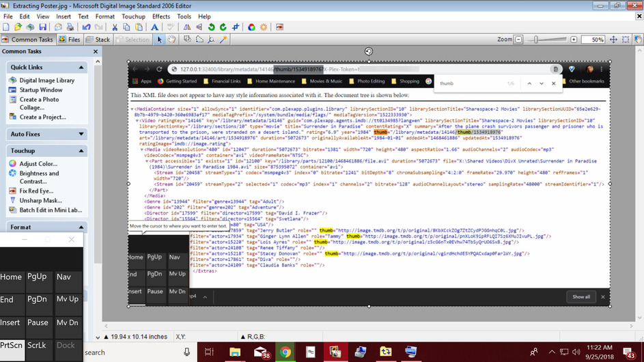Viewport: 644px width, 362px height.
Task: Choose the Marquee selection tool
Action: click(187, 40)
